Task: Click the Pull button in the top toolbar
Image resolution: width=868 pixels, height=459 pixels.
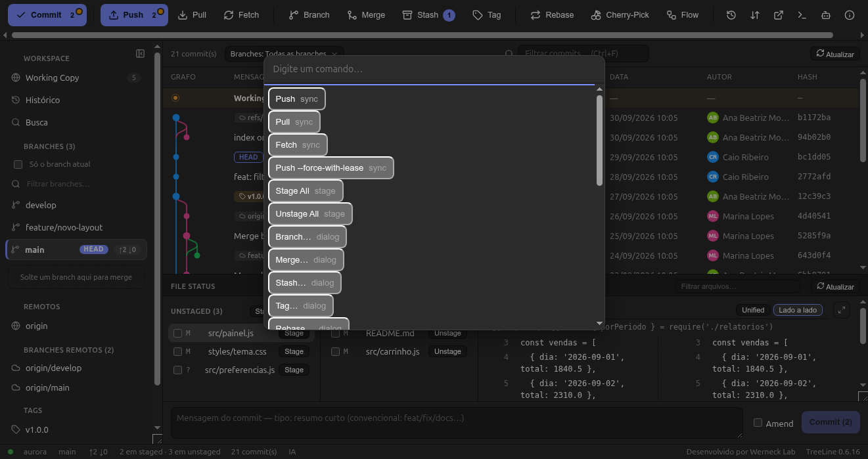Action: [193, 15]
